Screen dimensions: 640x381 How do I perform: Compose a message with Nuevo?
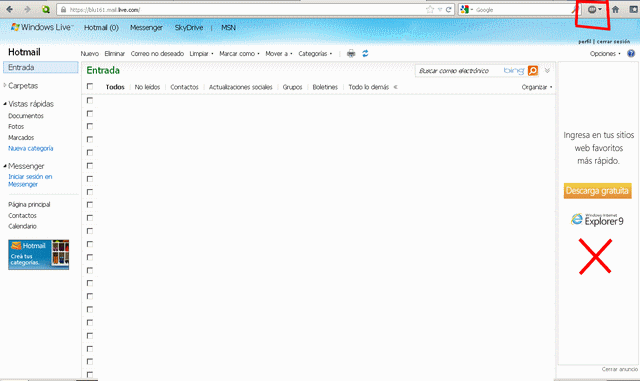coord(89,53)
